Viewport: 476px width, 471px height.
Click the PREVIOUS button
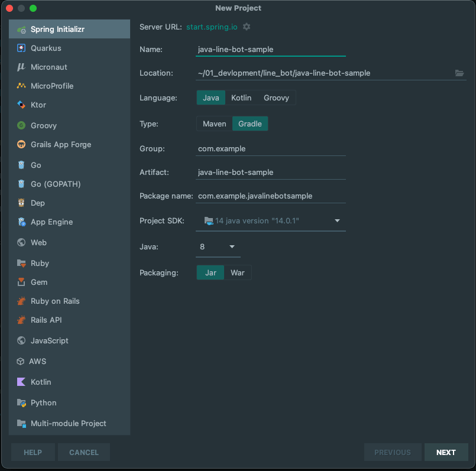click(x=393, y=452)
